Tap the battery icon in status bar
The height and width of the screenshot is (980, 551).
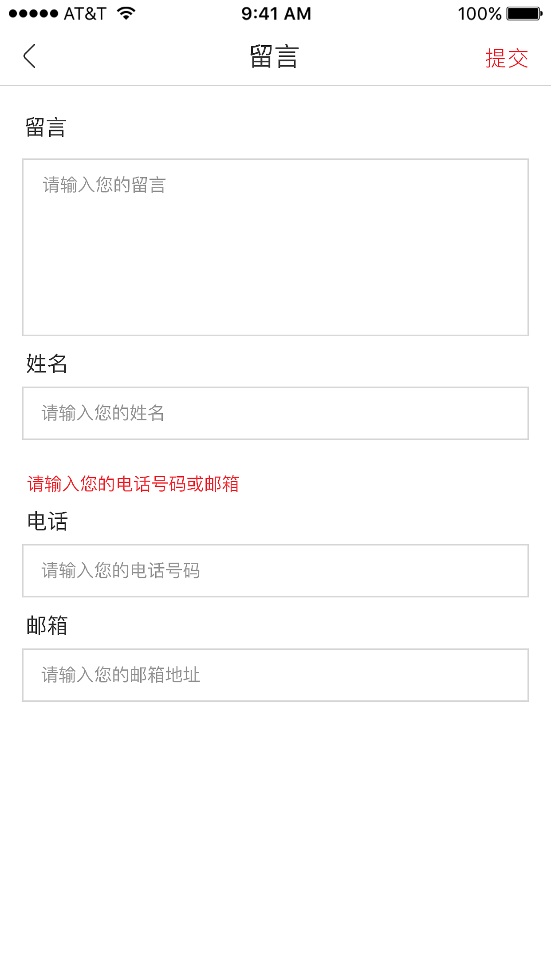coord(524,14)
